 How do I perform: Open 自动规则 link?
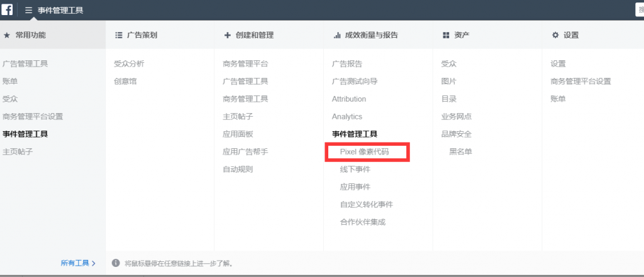(238, 169)
